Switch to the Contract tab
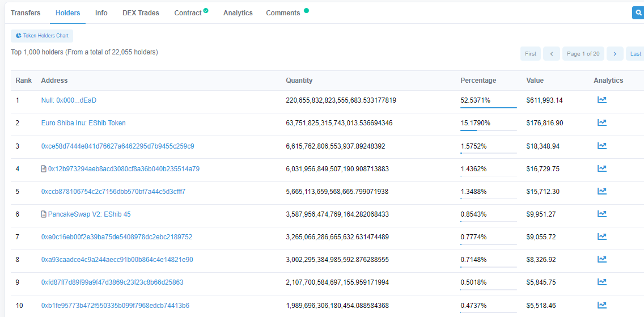This screenshot has width=644, height=317. (x=188, y=12)
